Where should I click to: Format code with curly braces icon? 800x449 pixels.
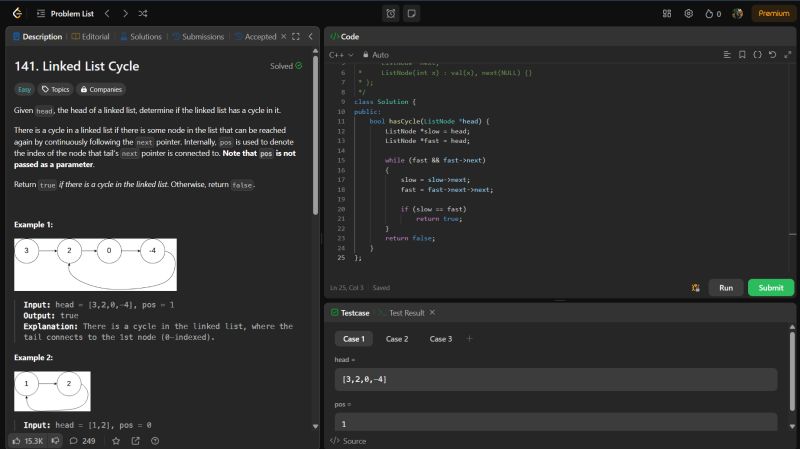pyautogui.click(x=757, y=54)
